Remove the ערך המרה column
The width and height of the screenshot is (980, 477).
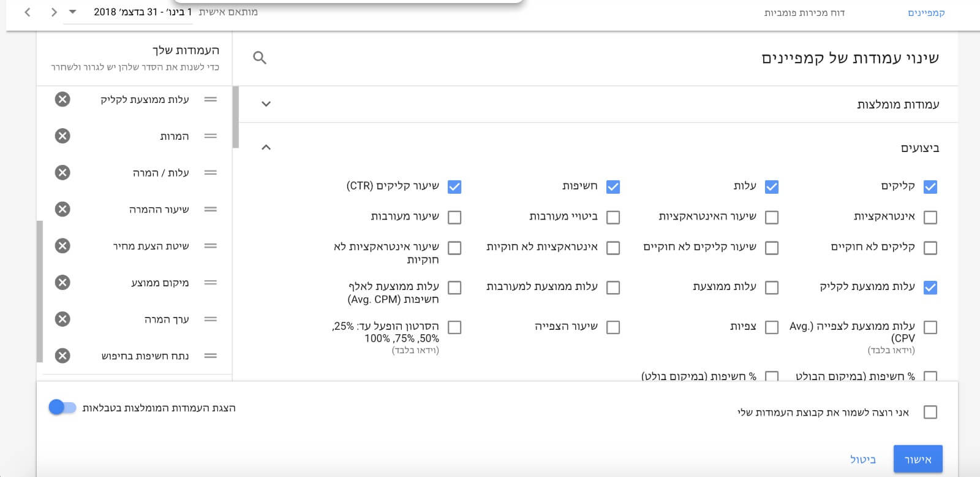[62, 319]
